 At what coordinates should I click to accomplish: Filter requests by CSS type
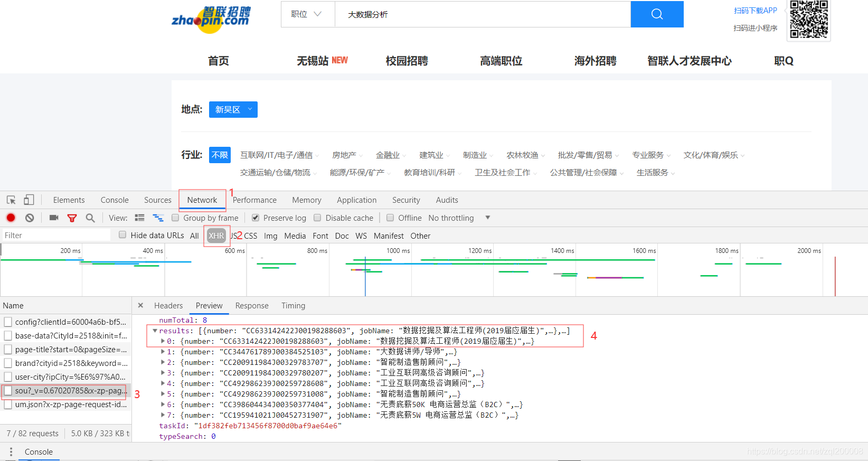pyautogui.click(x=251, y=236)
